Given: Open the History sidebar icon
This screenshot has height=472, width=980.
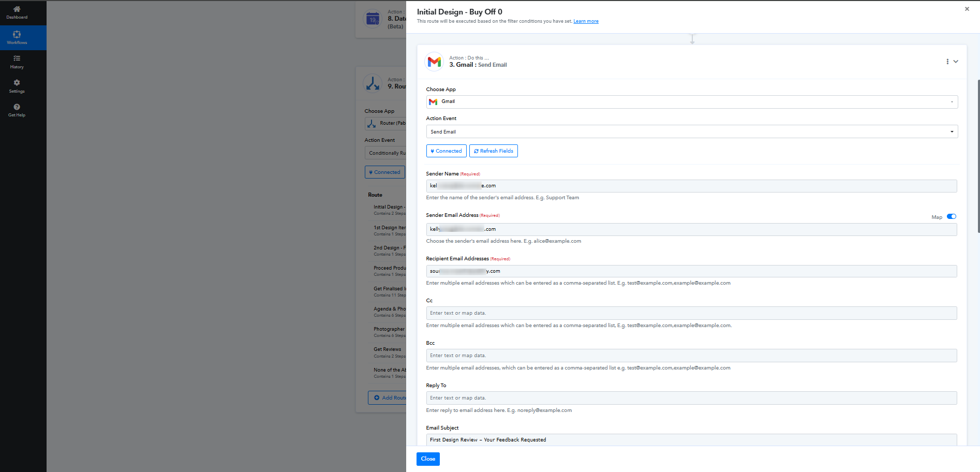Looking at the screenshot, I should click(x=17, y=58).
